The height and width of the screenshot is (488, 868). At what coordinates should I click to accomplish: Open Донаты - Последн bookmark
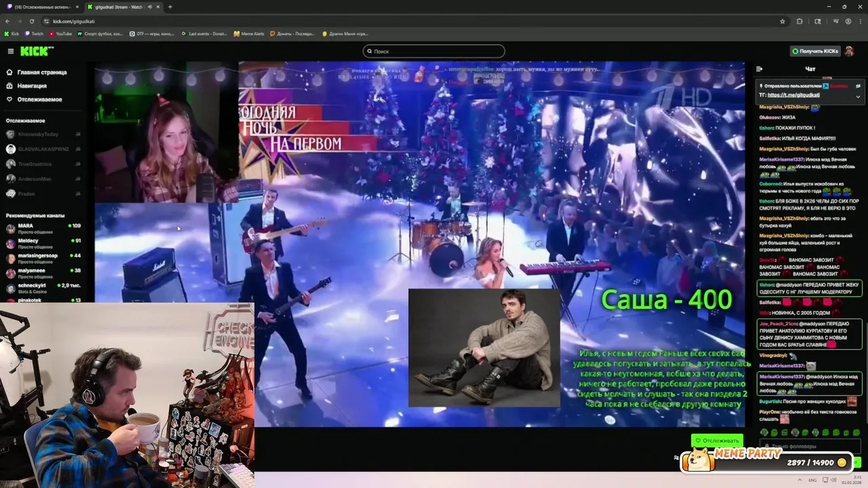pyautogui.click(x=293, y=33)
